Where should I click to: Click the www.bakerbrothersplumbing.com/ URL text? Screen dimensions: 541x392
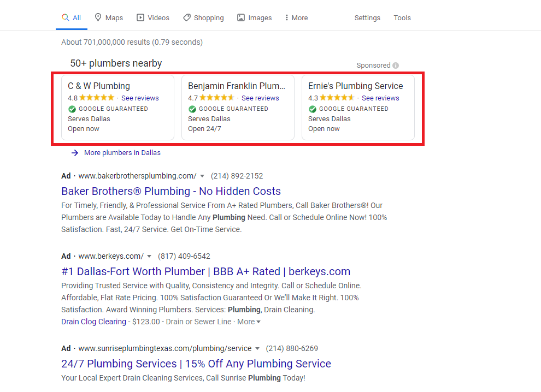[x=137, y=176]
